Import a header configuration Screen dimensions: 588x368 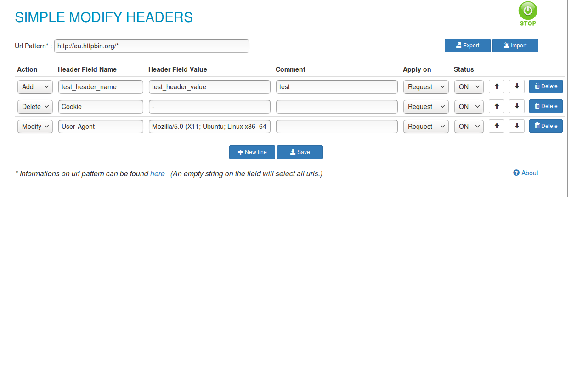pyautogui.click(x=515, y=46)
